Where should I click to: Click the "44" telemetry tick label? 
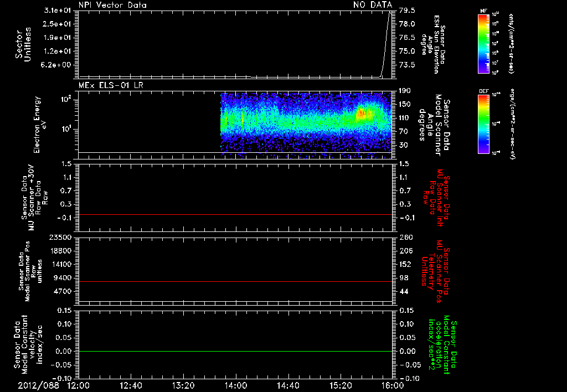tap(404, 291)
